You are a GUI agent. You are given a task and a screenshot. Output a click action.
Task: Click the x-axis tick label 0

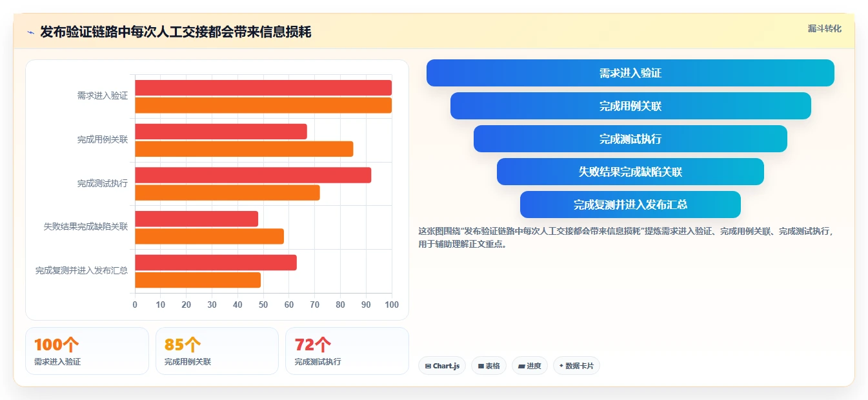[x=135, y=305]
